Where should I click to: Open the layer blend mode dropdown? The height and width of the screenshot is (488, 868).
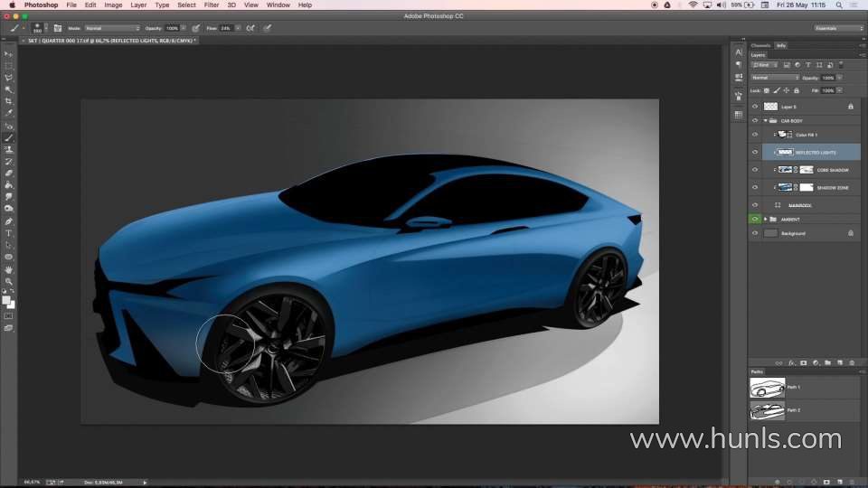coord(775,78)
